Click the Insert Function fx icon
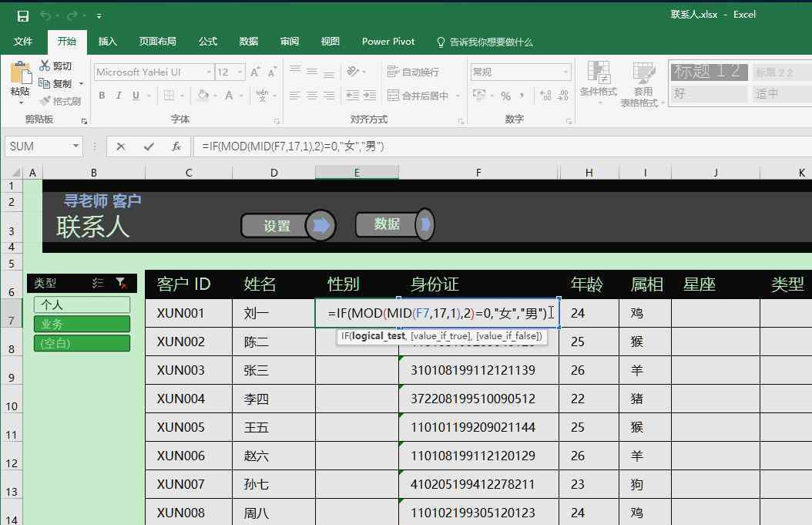 coord(176,146)
